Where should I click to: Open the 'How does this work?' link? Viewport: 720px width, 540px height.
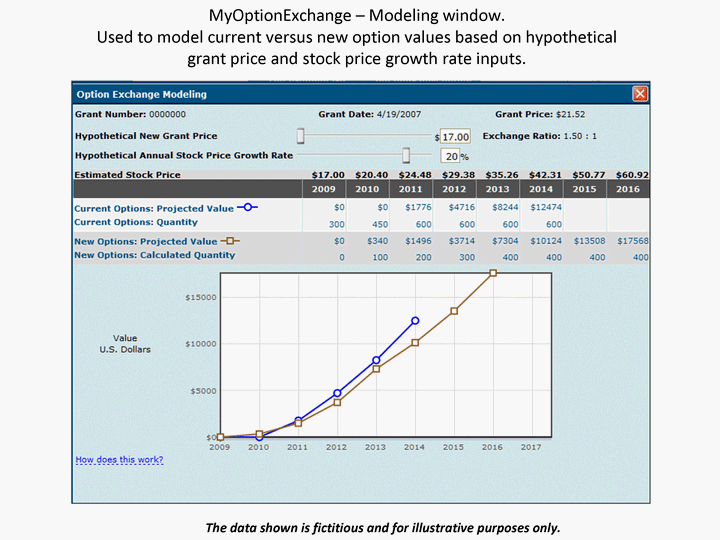tap(119, 460)
